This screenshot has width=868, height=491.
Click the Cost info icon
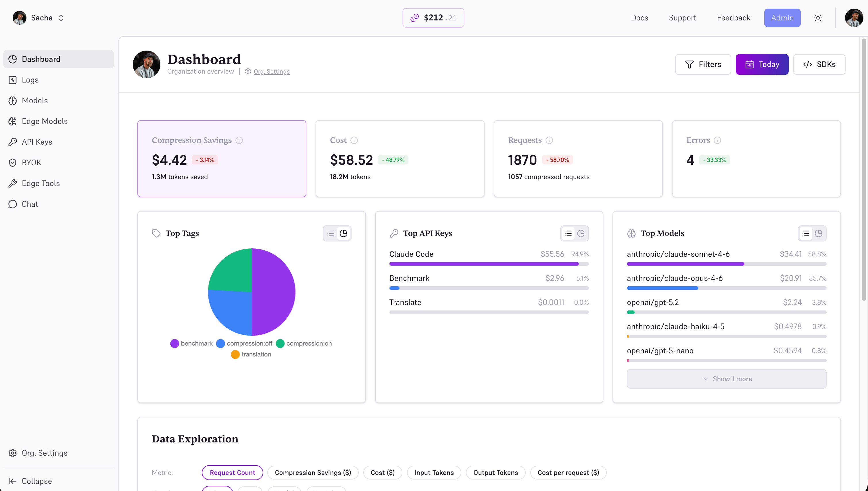point(354,140)
